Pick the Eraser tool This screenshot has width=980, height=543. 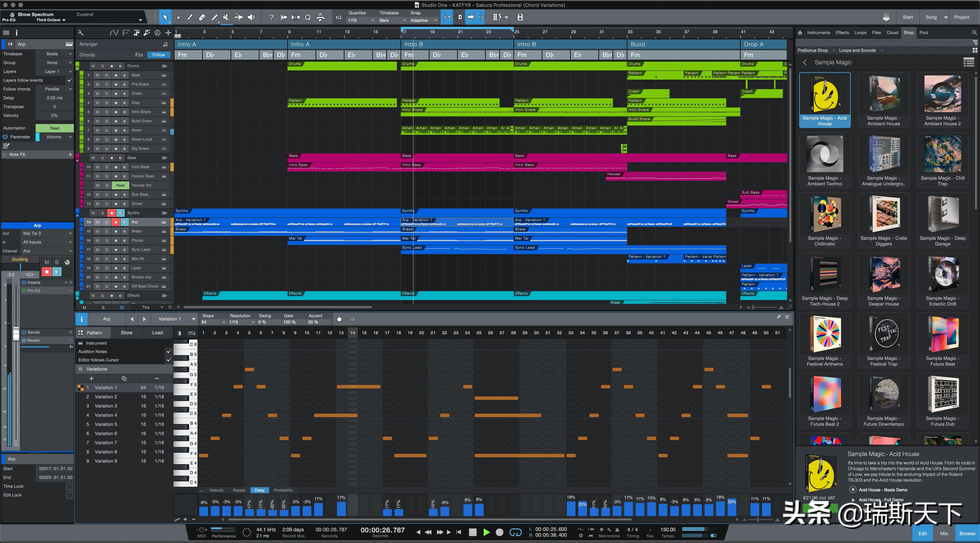tap(202, 17)
